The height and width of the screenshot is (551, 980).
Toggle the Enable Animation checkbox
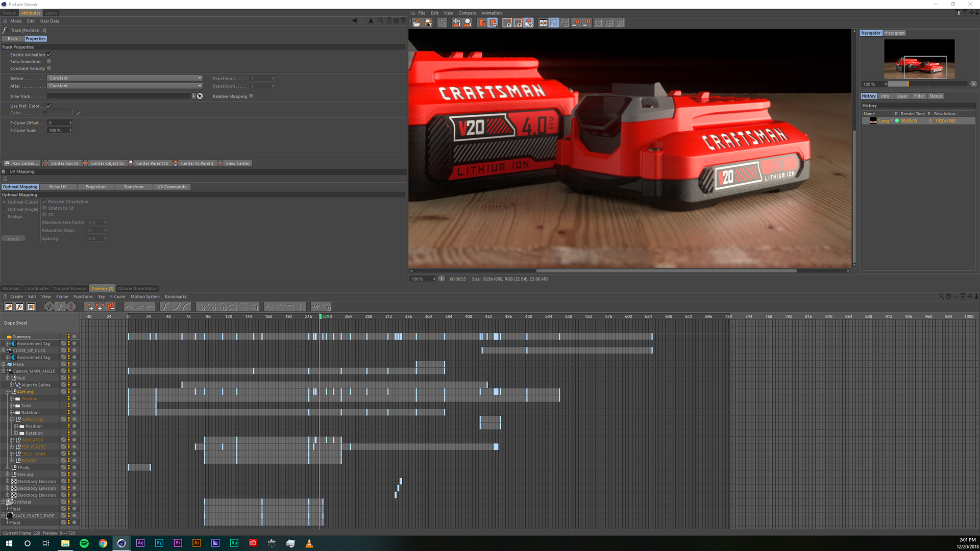click(x=49, y=55)
